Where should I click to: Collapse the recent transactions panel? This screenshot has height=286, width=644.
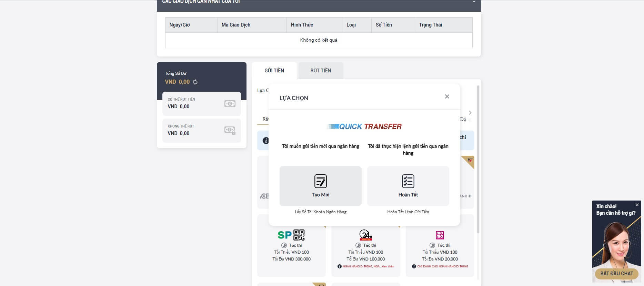[474, 1]
